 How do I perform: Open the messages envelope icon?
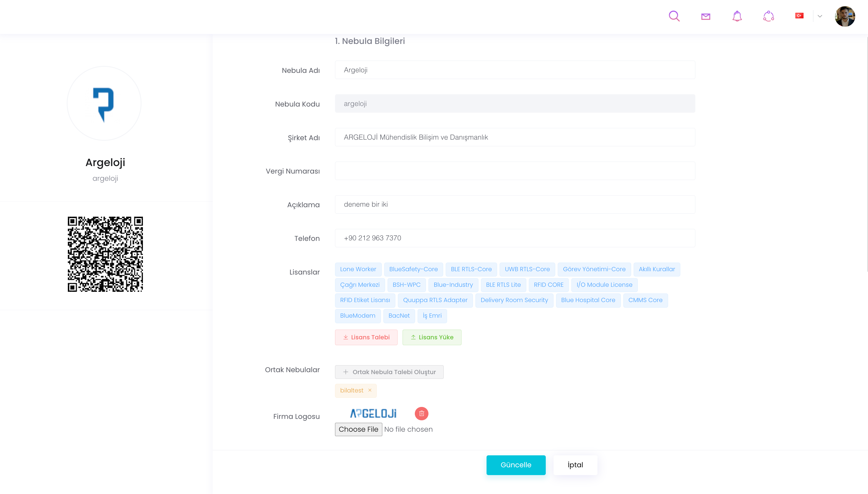pyautogui.click(x=706, y=16)
